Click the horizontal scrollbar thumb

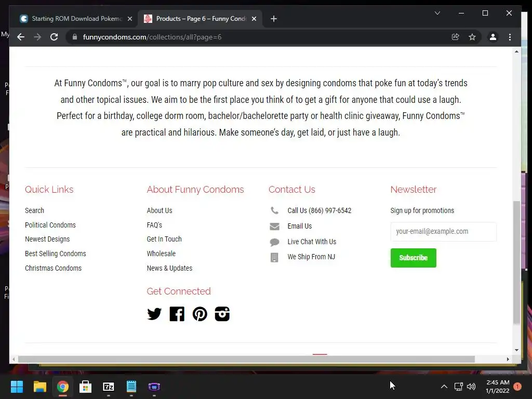[x=246, y=359]
